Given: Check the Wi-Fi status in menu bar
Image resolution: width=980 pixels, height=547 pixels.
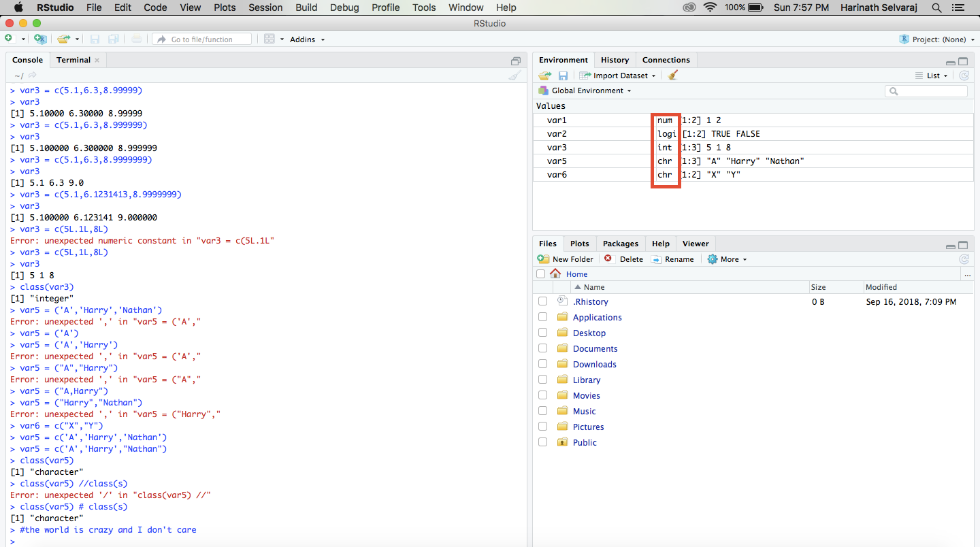Looking at the screenshot, I should click(710, 7).
